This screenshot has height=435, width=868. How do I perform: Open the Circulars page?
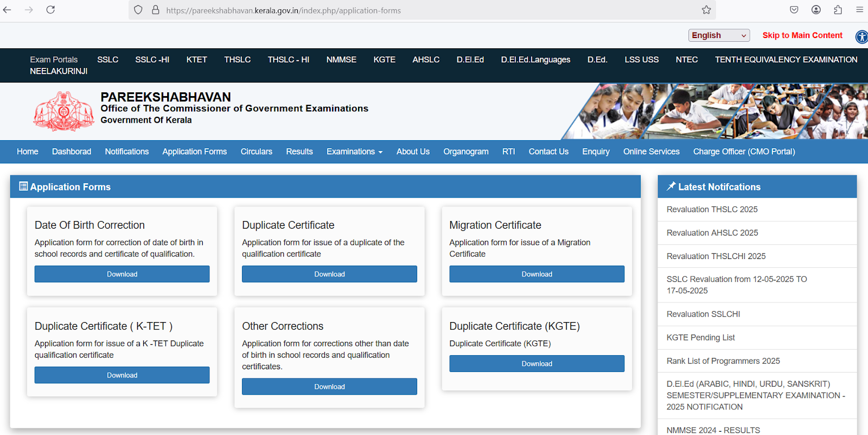[257, 152]
